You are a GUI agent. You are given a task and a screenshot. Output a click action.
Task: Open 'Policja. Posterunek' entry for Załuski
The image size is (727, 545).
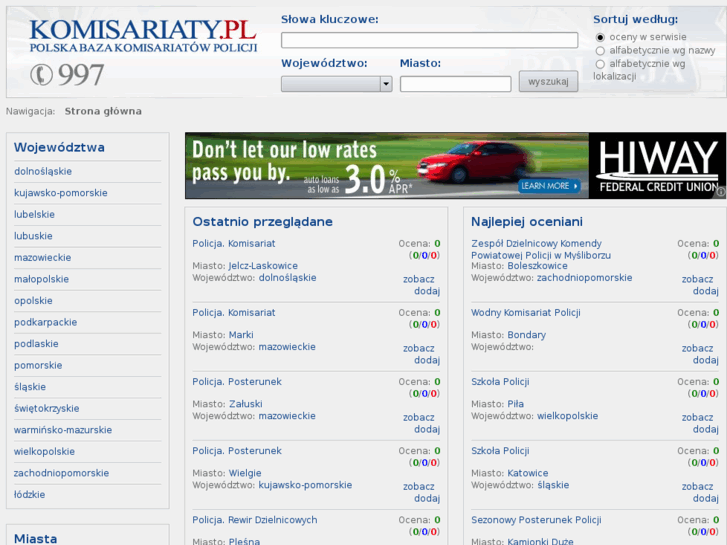tap(237, 382)
